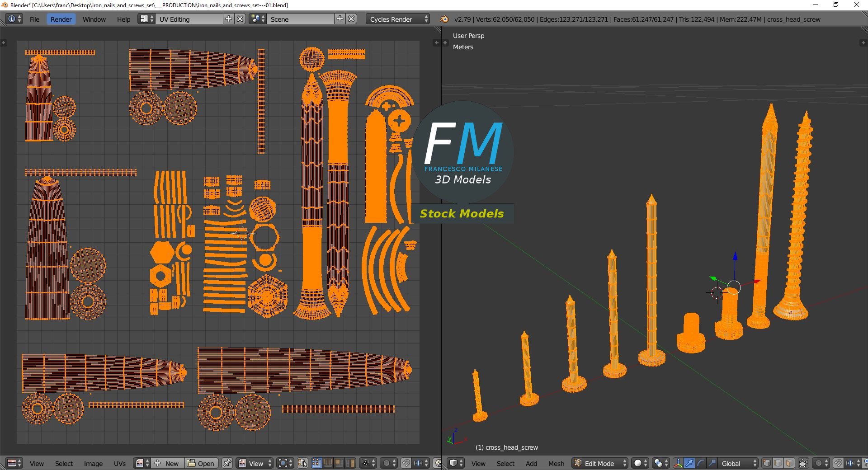Select UV vertex selection mode
The height and width of the screenshot is (470, 868).
[x=316, y=463]
